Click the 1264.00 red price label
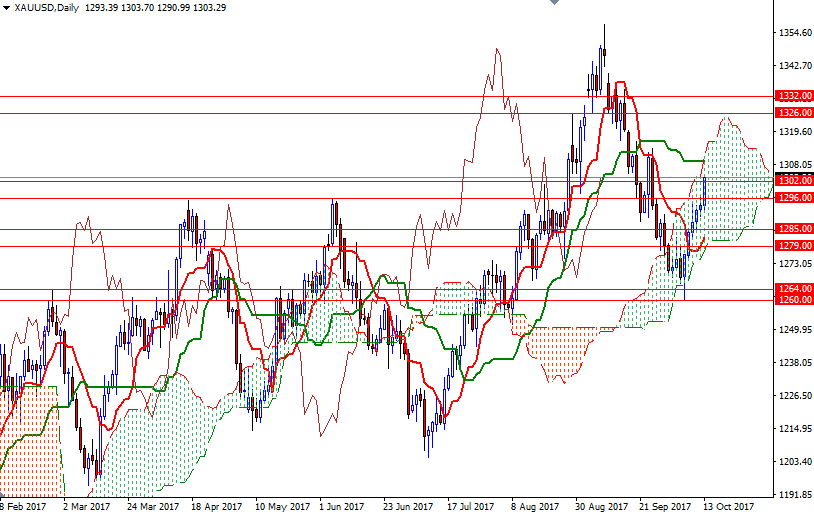This screenshot has width=814, height=514. [794, 289]
